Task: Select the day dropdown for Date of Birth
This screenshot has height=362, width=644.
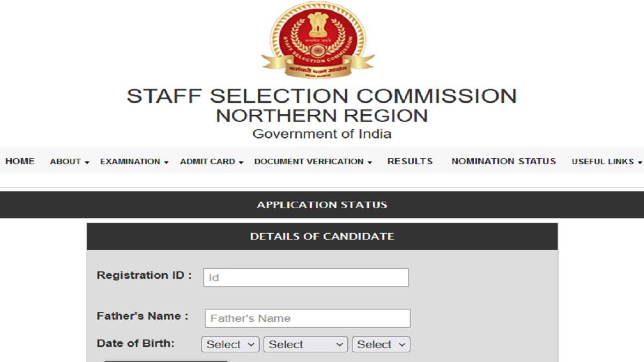Action: (230, 344)
